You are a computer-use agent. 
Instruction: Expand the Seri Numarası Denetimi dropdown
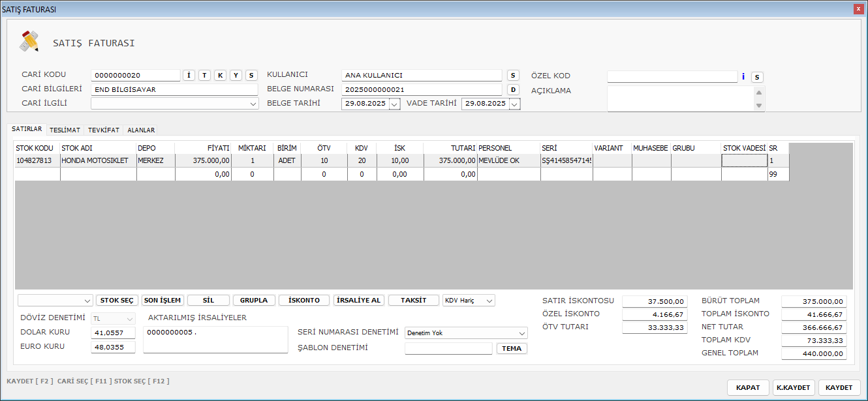(521, 333)
